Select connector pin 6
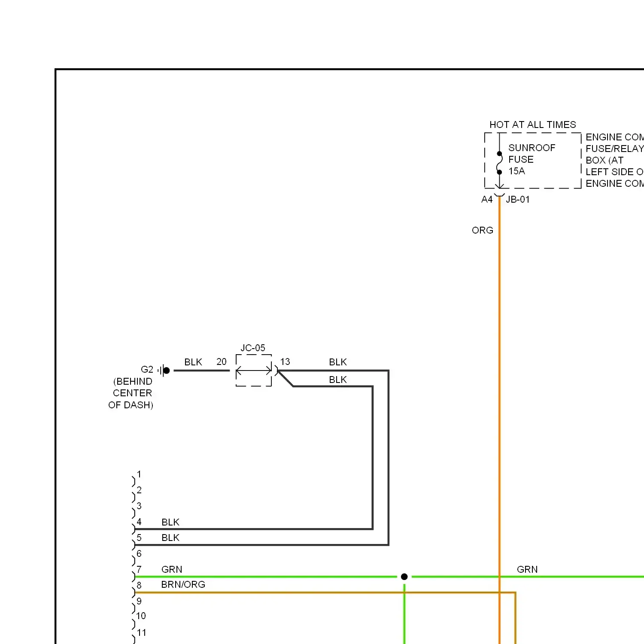The width and height of the screenshot is (644, 644). [139, 554]
